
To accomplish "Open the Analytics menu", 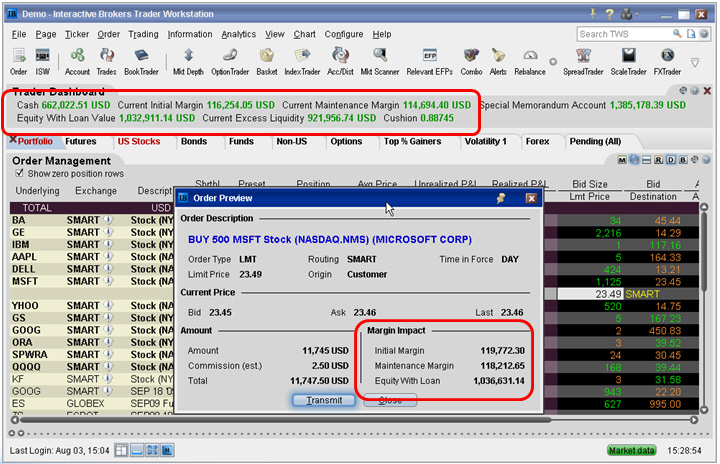I will (238, 34).
